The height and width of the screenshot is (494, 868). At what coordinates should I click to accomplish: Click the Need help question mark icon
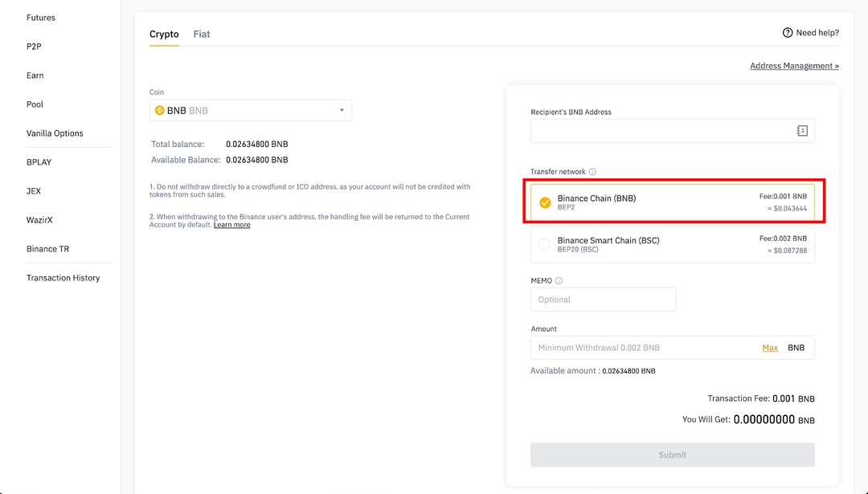[x=787, y=33]
